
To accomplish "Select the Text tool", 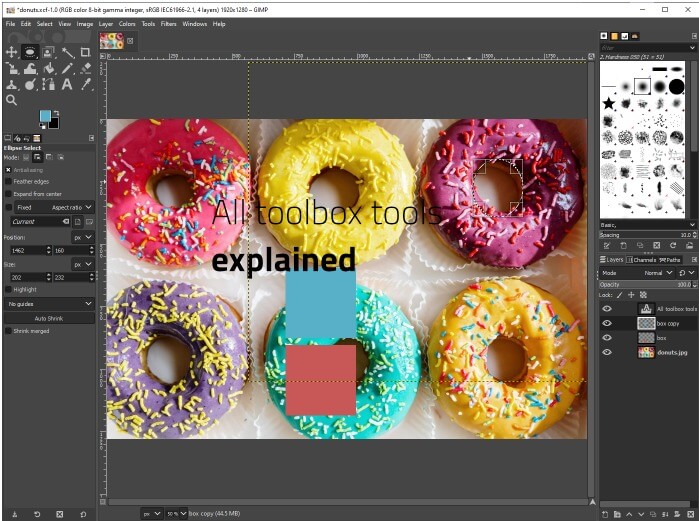I will (67, 84).
